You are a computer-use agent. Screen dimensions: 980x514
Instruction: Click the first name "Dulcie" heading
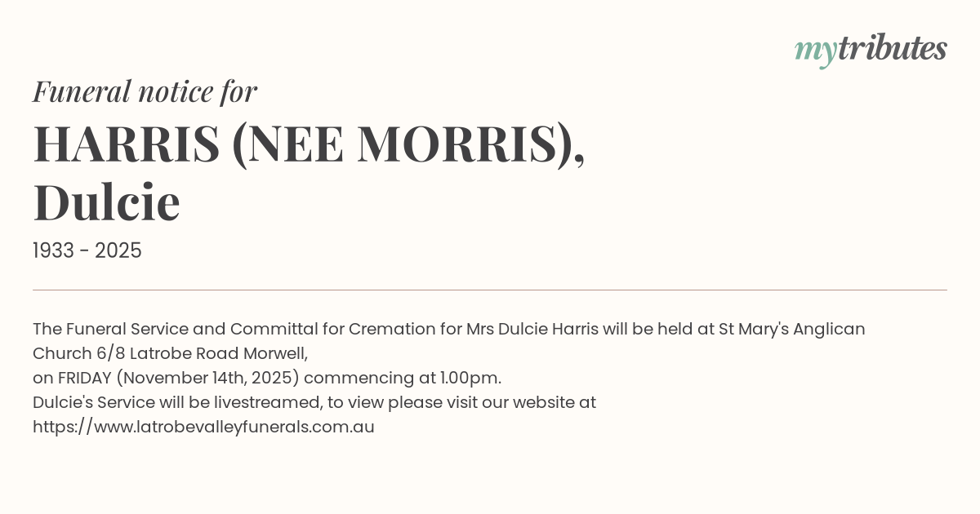(x=106, y=202)
